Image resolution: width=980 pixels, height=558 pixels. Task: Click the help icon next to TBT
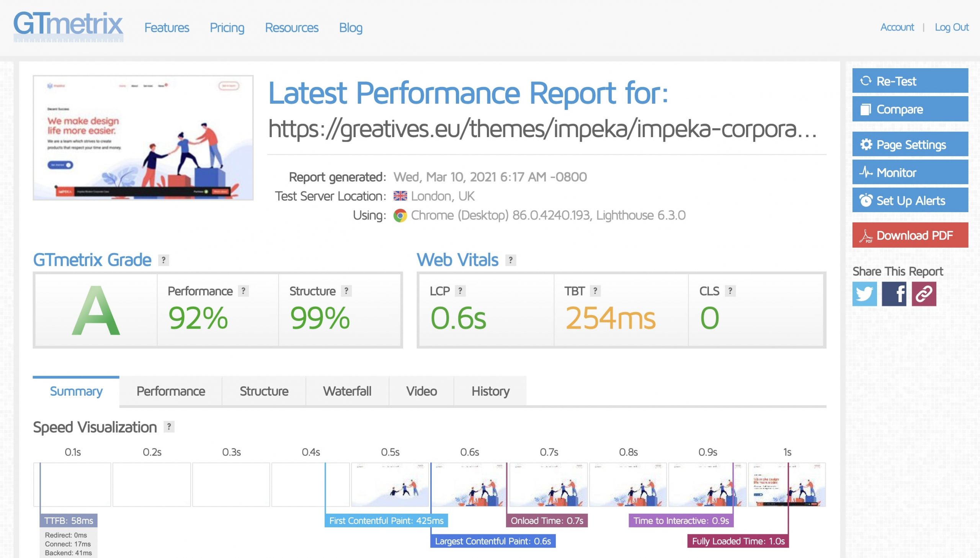click(x=595, y=291)
